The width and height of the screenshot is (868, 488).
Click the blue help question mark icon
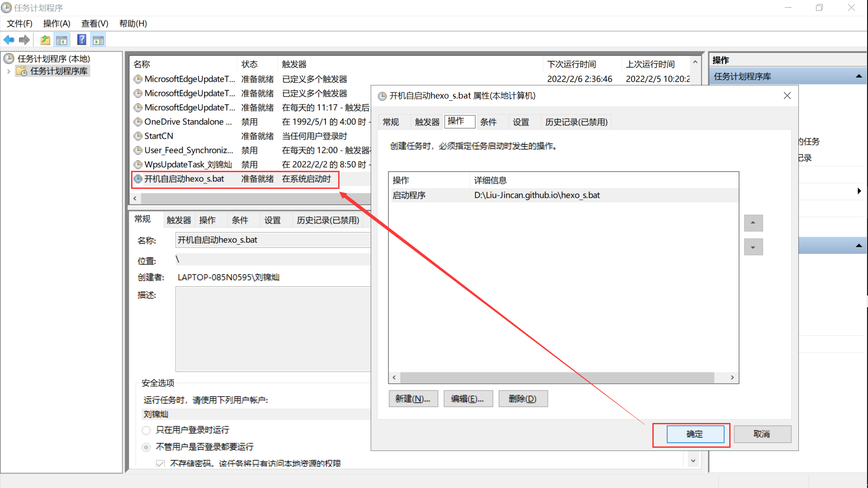click(x=82, y=40)
